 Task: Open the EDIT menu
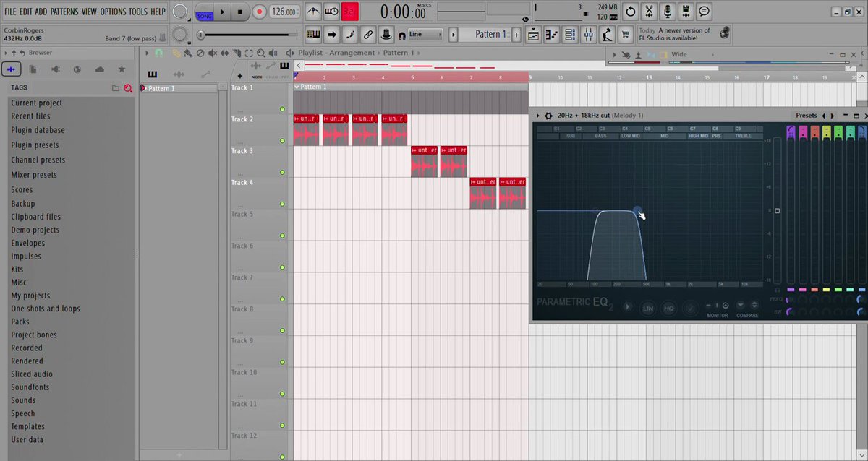26,12
